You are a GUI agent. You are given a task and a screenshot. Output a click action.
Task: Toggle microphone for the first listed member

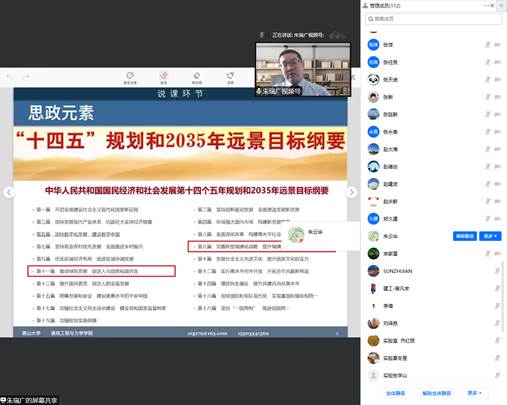488,44
